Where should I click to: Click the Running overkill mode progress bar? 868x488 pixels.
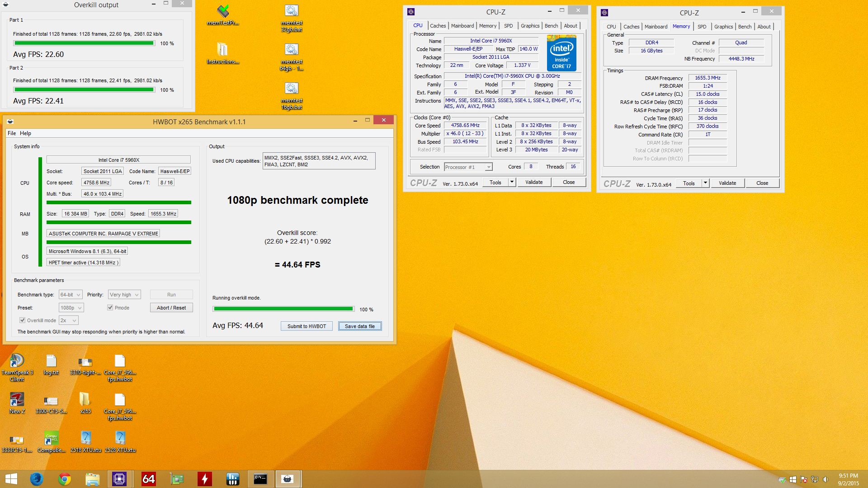pos(283,309)
